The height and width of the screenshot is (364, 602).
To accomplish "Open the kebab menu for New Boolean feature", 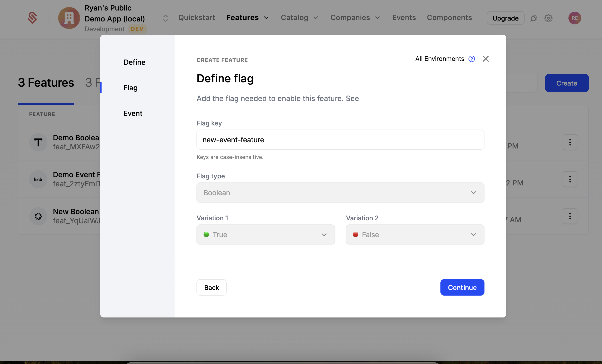I will click(x=570, y=216).
